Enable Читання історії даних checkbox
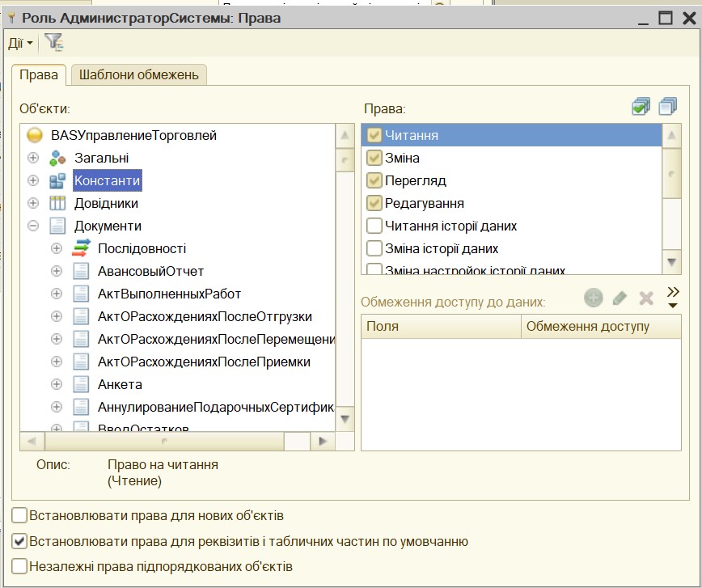The width and height of the screenshot is (702, 588). coord(374,226)
